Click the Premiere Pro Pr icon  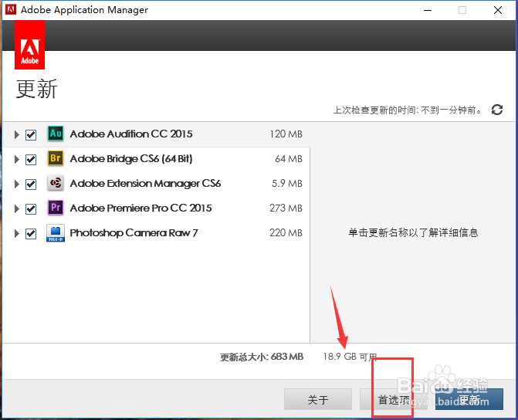click(x=56, y=208)
